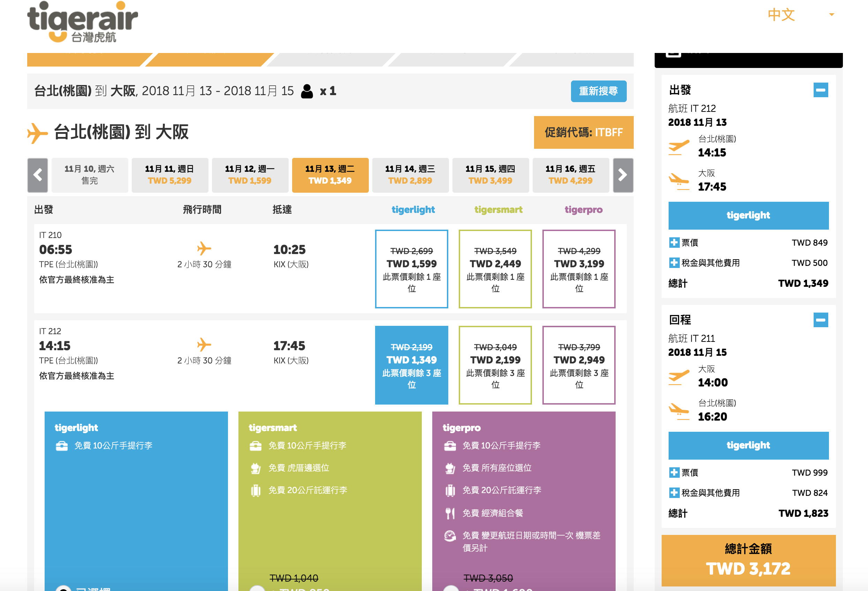Click the 台北(桃園) 到 大阪 route text in the search summary
The width and height of the screenshot is (868, 591).
point(85,91)
